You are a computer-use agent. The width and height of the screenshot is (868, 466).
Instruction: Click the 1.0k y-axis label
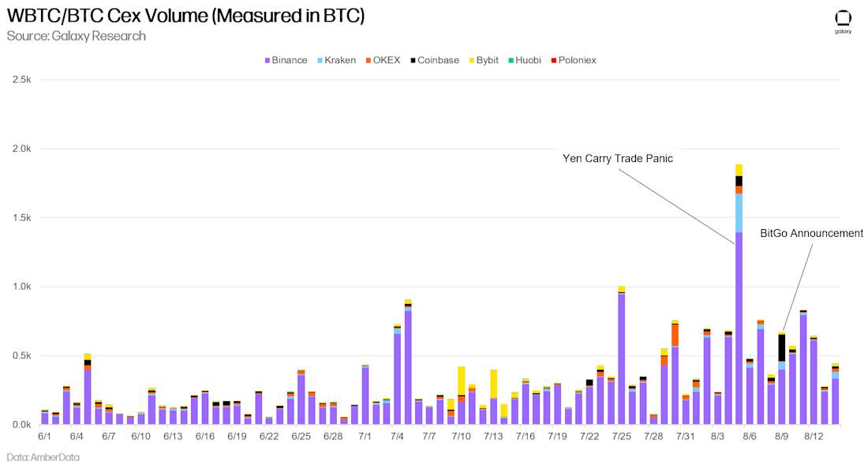click(21, 287)
